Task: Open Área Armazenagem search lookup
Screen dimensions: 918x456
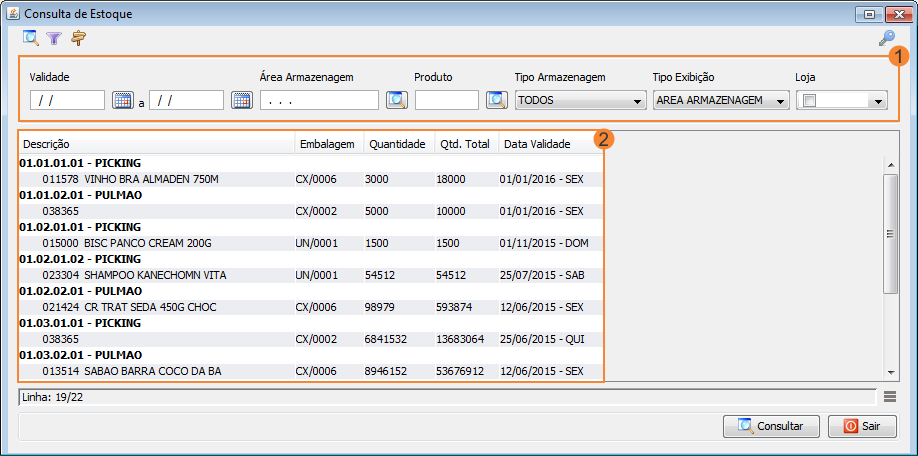Action: pos(396,100)
